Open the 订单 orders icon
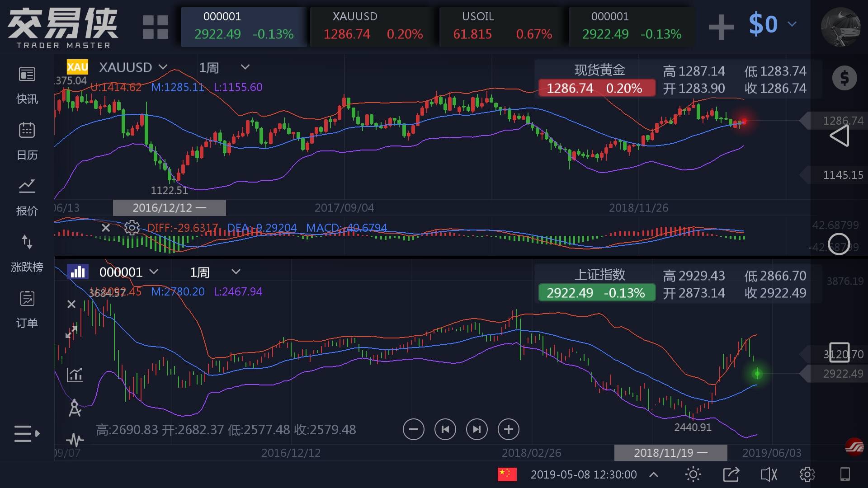The height and width of the screenshot is (488, 868). [27, 298]
